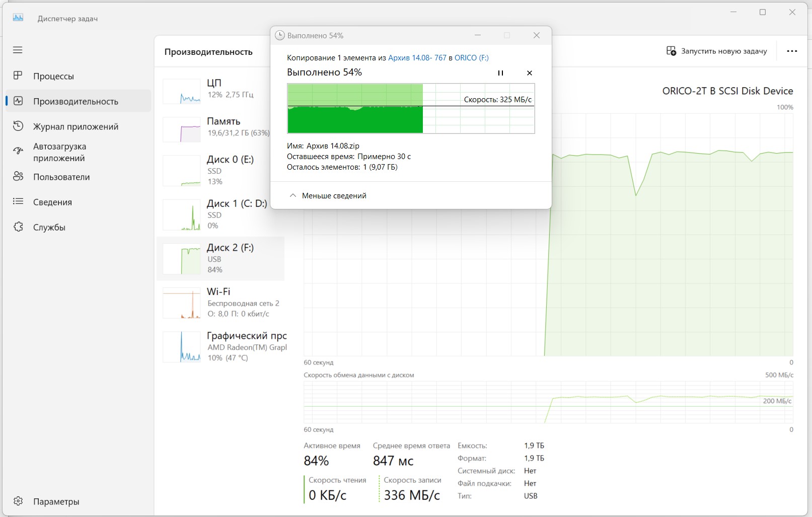This screenshot has height=517, width=812.
Task: Select the Память mini graph
Action: click(182, 129)
